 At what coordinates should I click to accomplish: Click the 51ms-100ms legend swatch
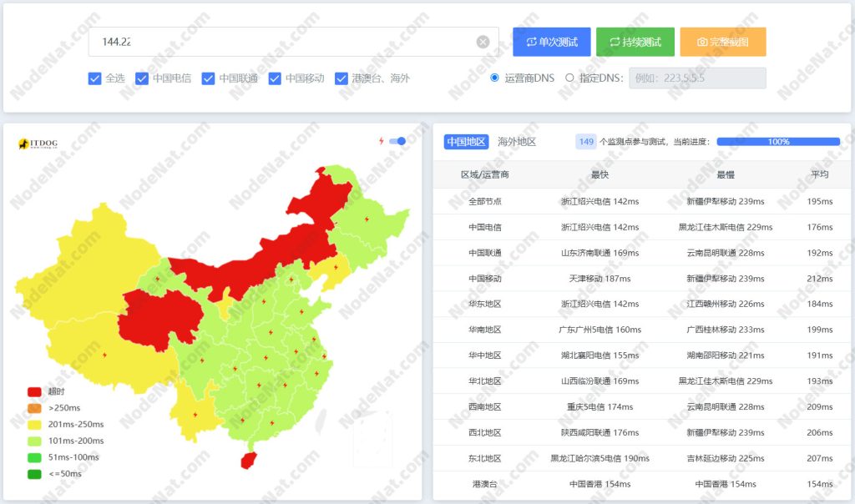34,457
